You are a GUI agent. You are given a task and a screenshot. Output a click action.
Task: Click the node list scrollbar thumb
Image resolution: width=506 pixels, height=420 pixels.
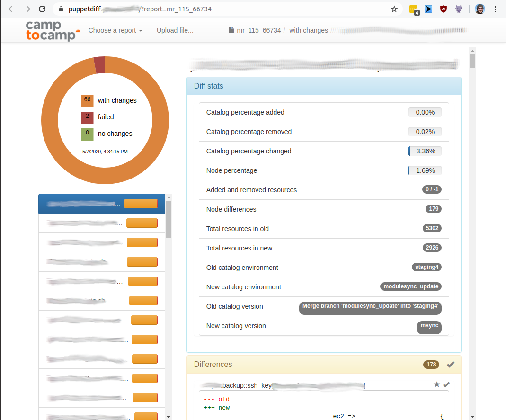pyautogui.click(x=169, y=219)
